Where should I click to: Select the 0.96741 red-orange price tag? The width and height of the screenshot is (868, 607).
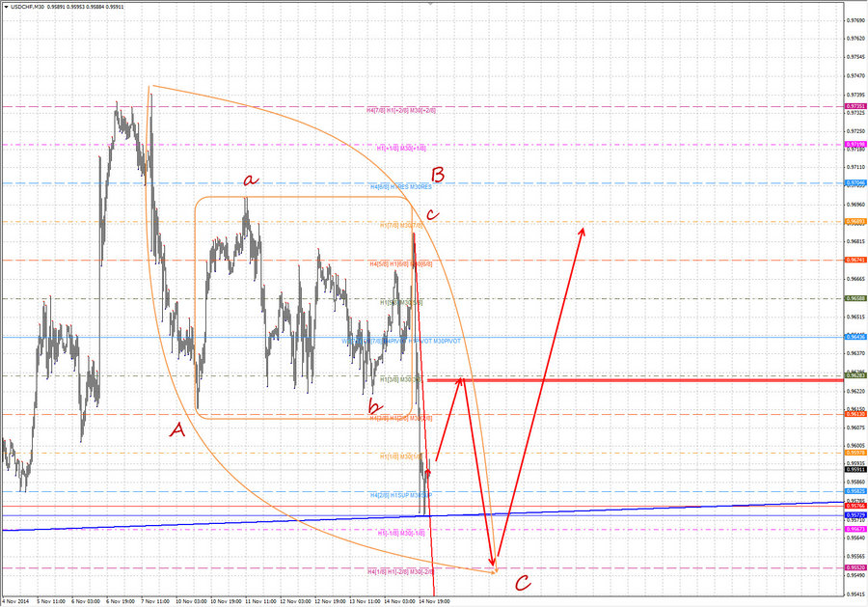(855, 260)
